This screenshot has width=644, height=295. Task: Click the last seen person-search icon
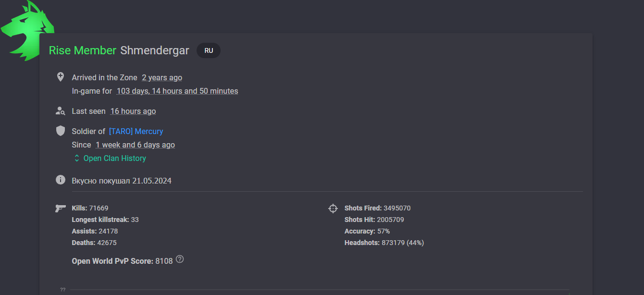click(61, 111)
